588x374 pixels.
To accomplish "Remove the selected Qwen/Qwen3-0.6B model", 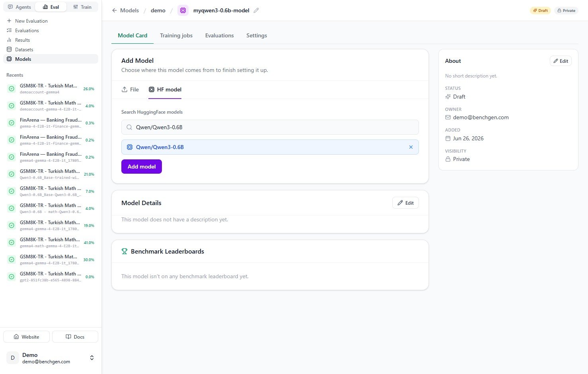I will coord(411,147).
